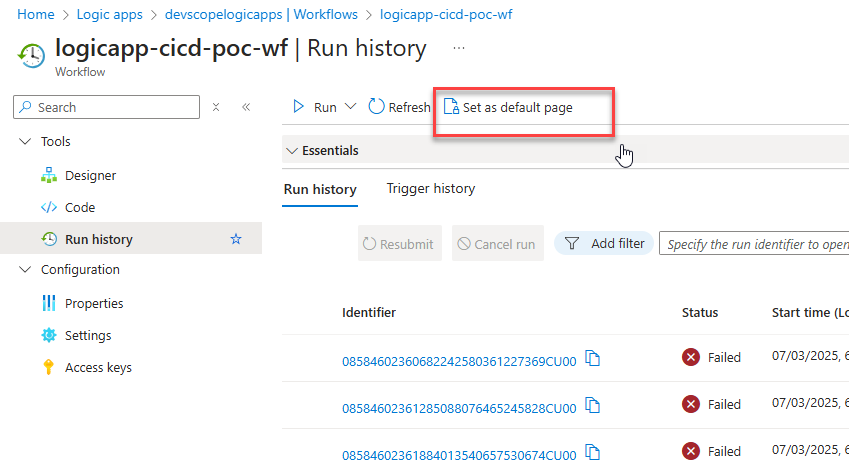Open Access keys page

pos(98,368)
